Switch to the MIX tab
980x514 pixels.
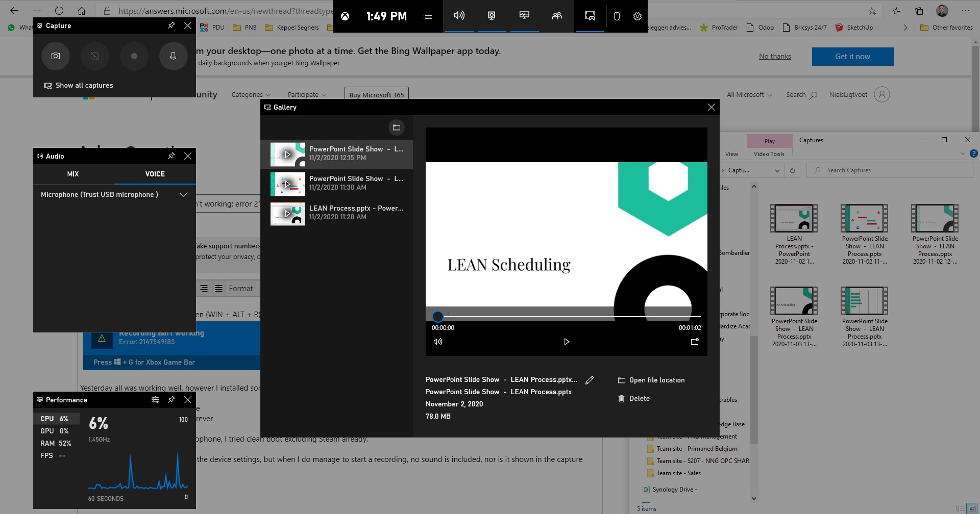click(73, 174)
